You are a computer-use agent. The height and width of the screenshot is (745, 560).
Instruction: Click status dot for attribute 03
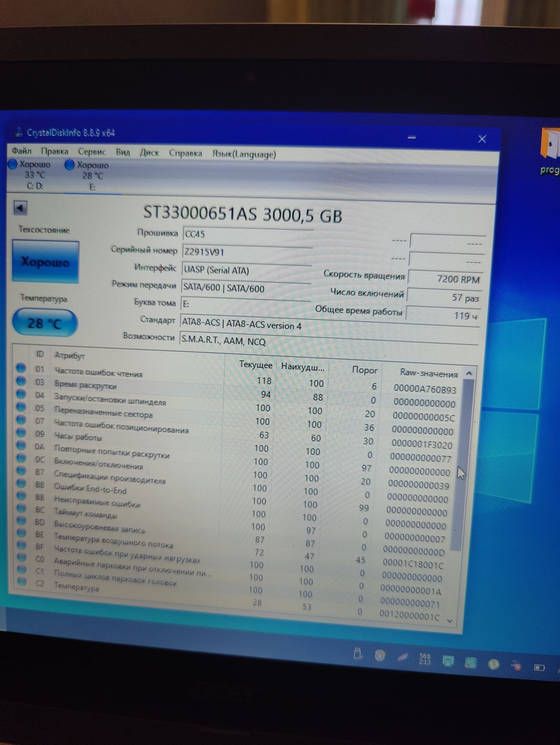pos(21,381)
